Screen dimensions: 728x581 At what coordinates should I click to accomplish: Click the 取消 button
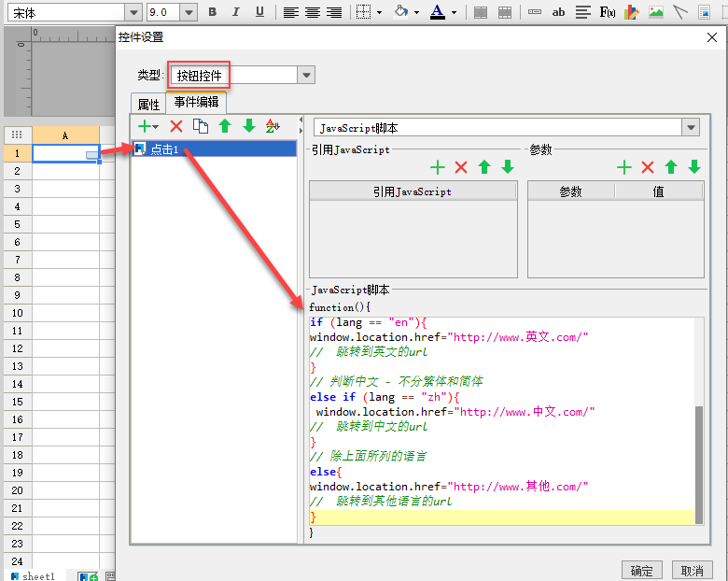[692, 571]
